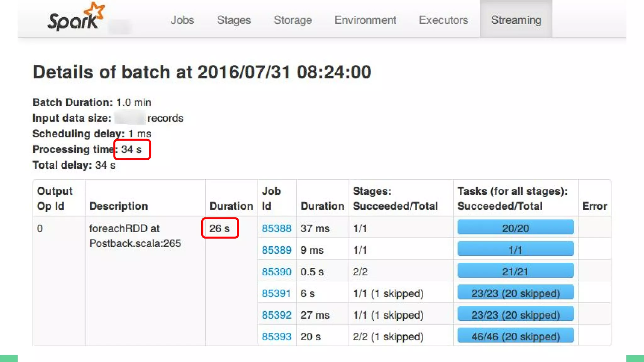644x362 pixels.
Task: Select the Streaming tab
Action: (516, 20)
